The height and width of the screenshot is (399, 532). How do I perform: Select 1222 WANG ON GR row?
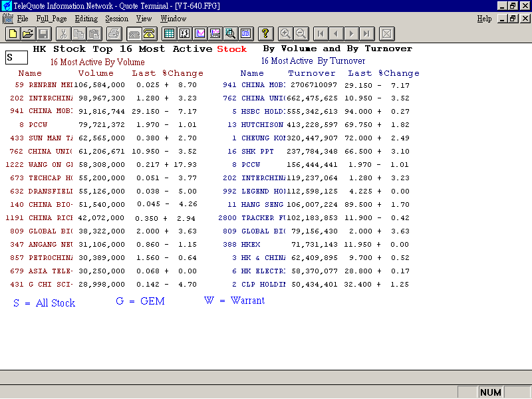[101, 164]
